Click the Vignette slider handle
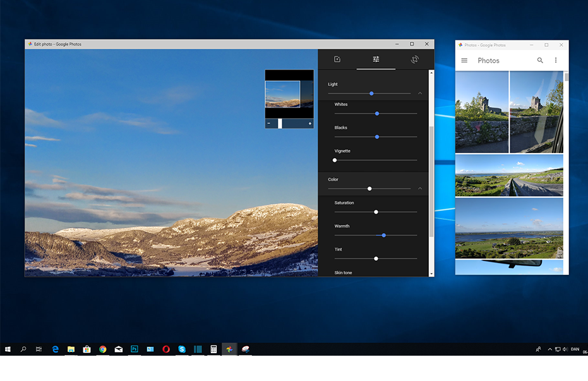Viewport: 588px width, 381px height. pos(335,160)
